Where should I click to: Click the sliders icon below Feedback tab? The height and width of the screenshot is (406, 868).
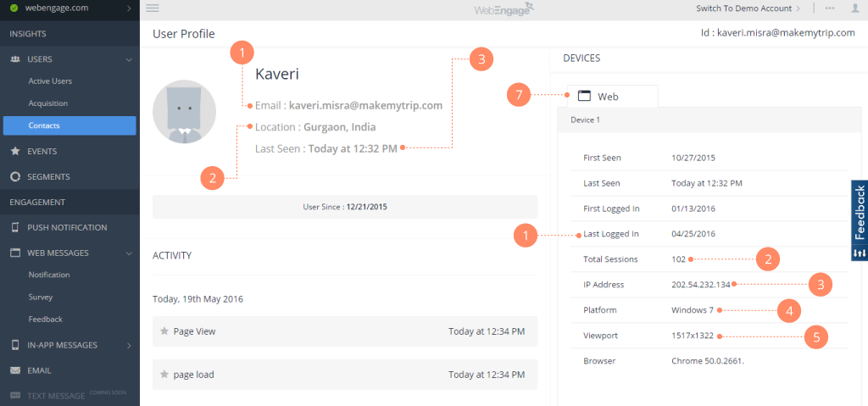860,253
